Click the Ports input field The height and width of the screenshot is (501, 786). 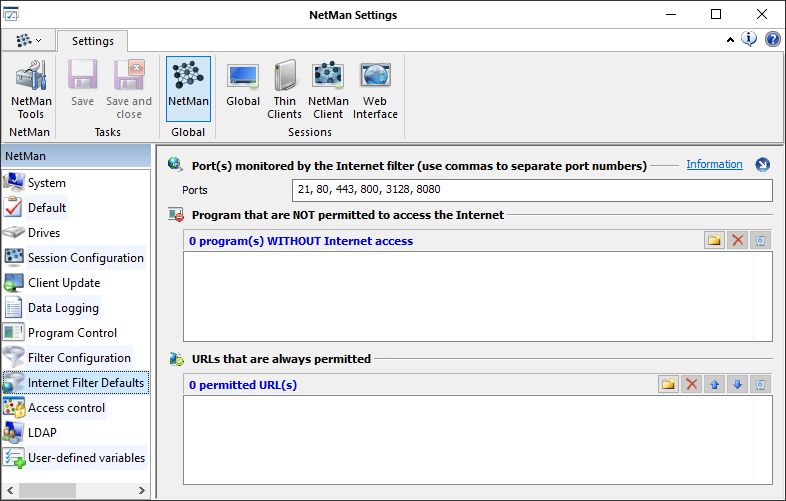tap(532, 190)
